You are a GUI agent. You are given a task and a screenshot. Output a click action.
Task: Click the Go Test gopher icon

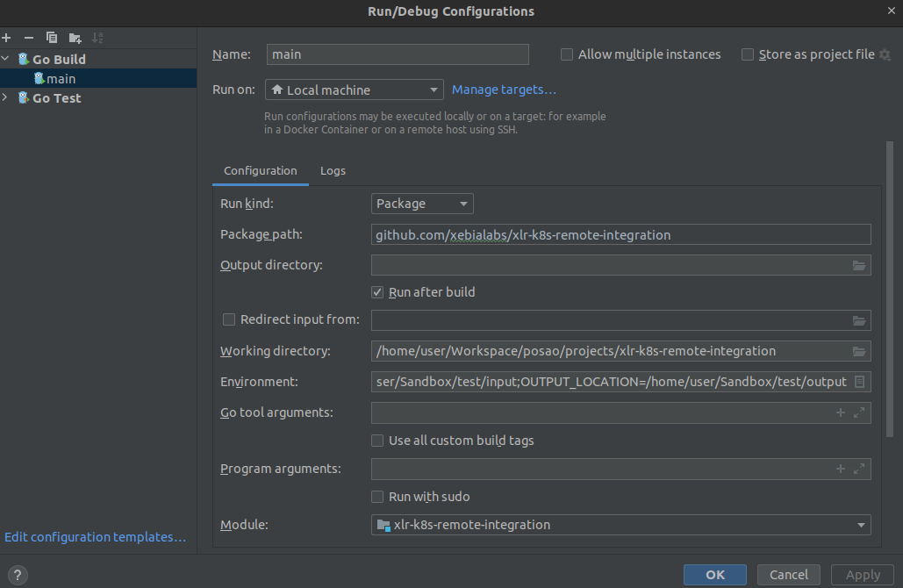click(x=24, y=98)
